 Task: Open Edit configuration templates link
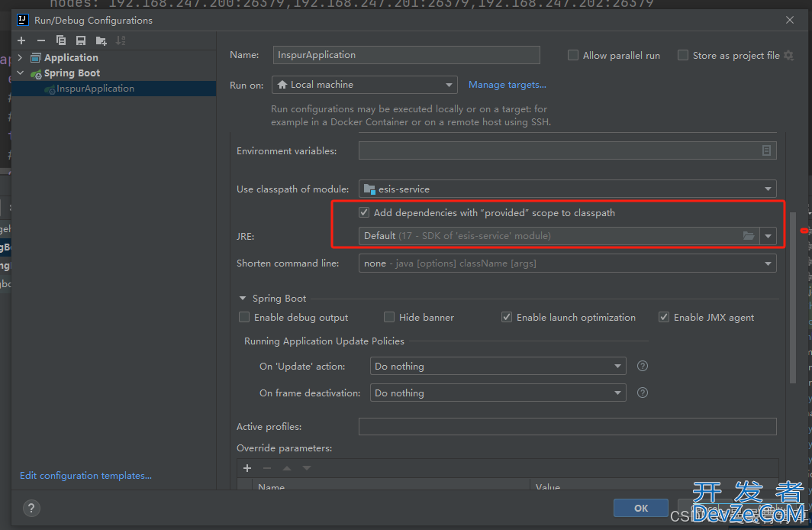(86, 475)
